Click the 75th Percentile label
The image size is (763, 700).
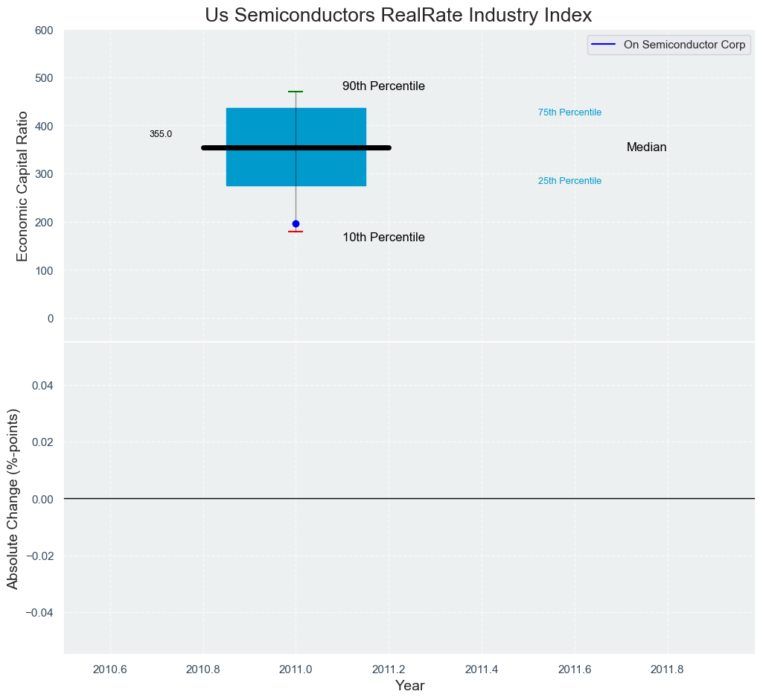coord(569,112)
